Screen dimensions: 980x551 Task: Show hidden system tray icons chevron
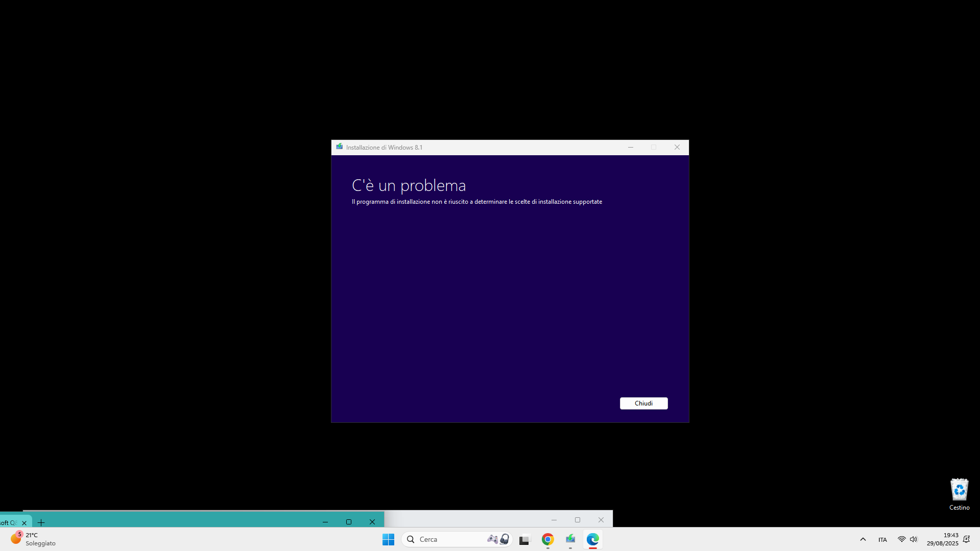coord(863,539)
